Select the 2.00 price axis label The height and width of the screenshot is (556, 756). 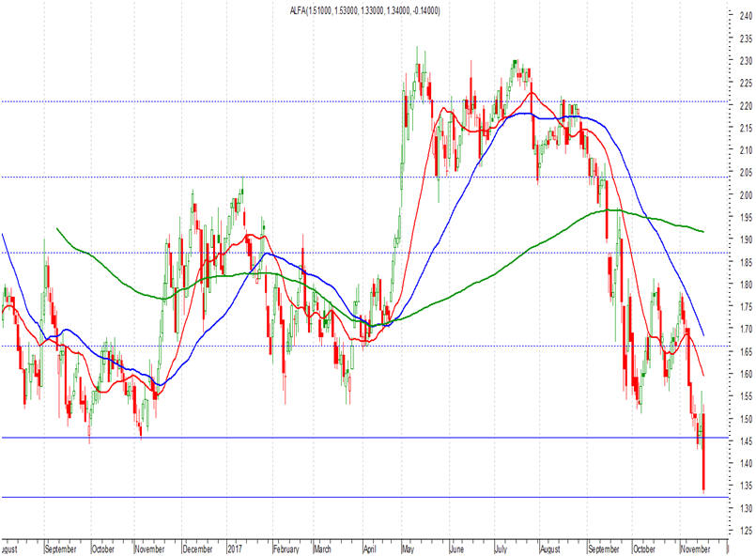746,194
